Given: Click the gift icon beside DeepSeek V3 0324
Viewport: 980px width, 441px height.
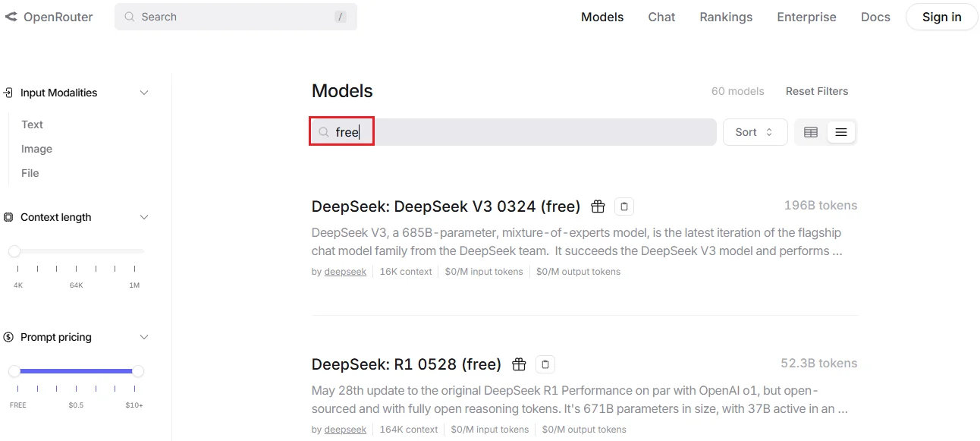Looking at the screenshot, I should (x=598, y=206).
